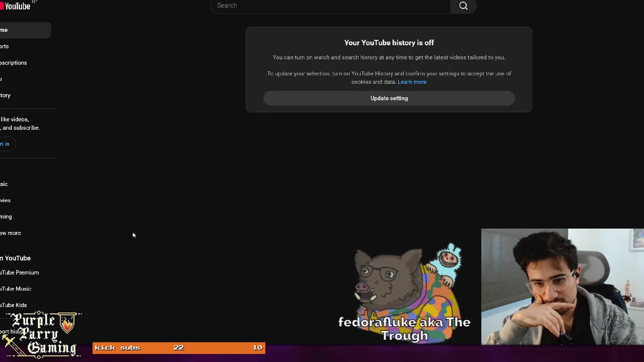Click the Sign in button
This screenshot has width=644, height=362.
pos(7,144)
